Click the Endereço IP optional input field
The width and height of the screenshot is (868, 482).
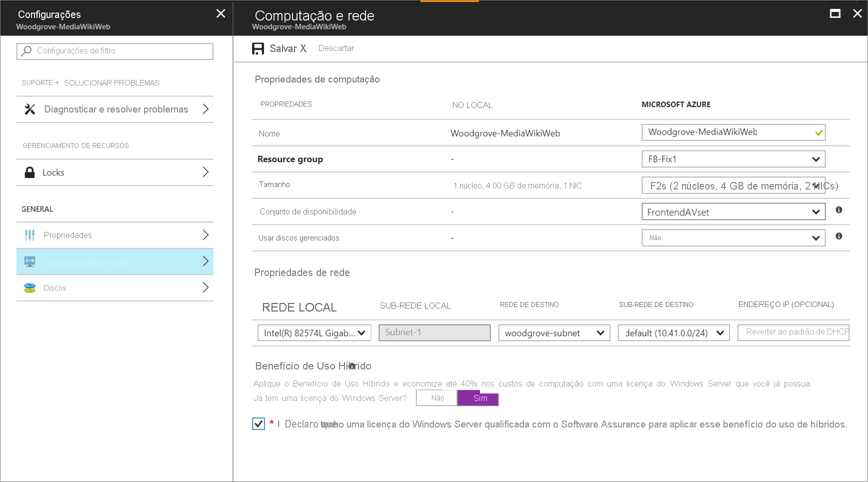(x=793, y=332)
